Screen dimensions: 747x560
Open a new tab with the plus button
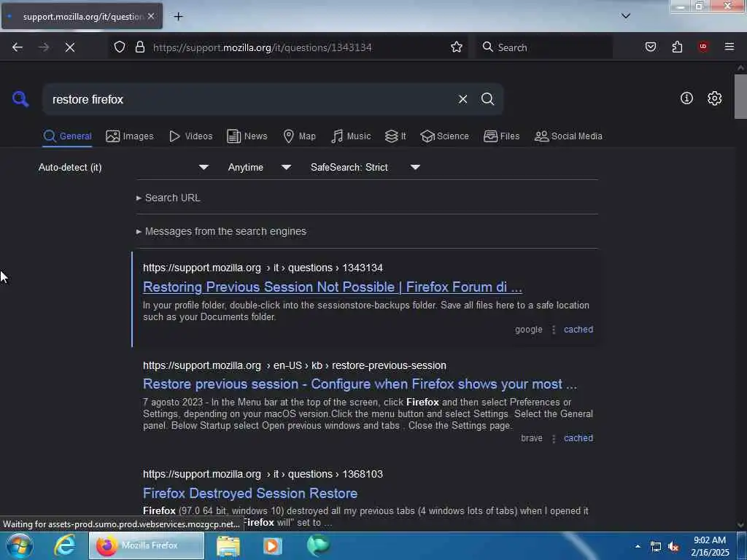tap(178, 17)
